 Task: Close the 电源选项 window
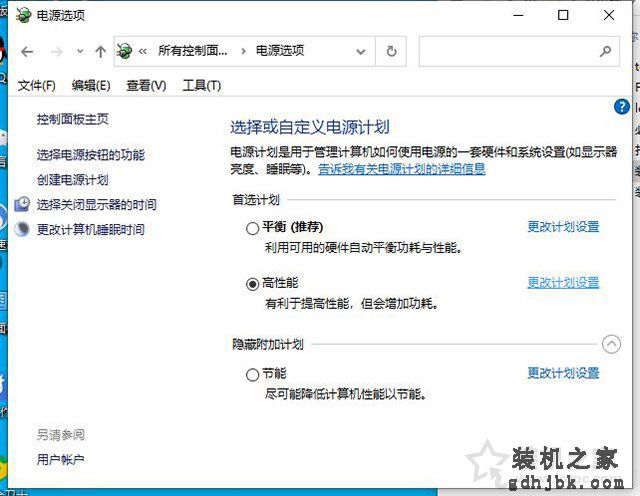(x=609, y=16)
